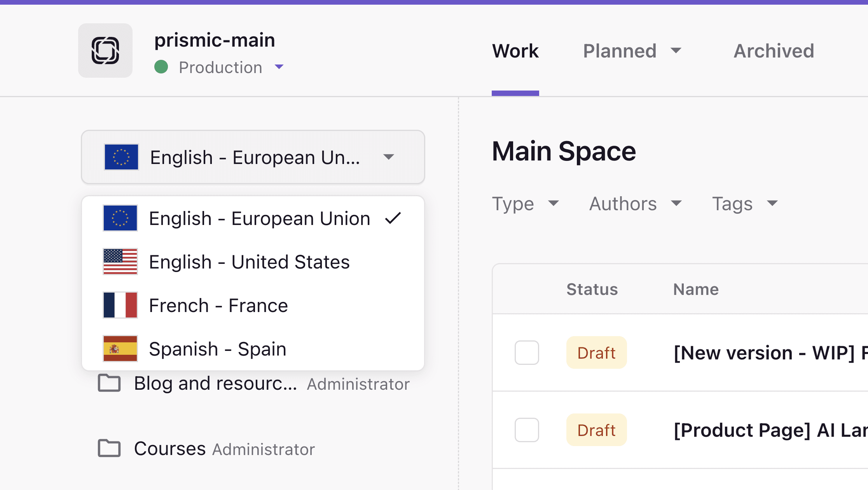Select English - United States from the locale list
The height and width of the screenshot is (490, 868).
tap(249, 262)
